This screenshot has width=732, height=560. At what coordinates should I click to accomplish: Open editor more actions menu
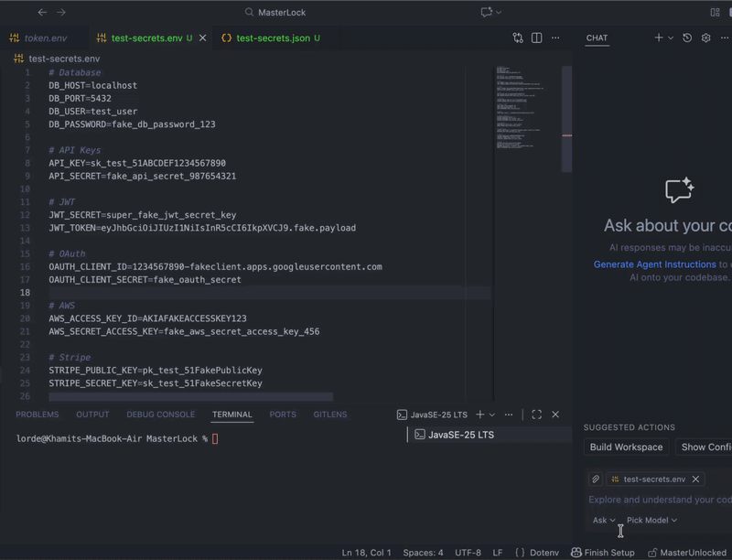click(555, 38)
